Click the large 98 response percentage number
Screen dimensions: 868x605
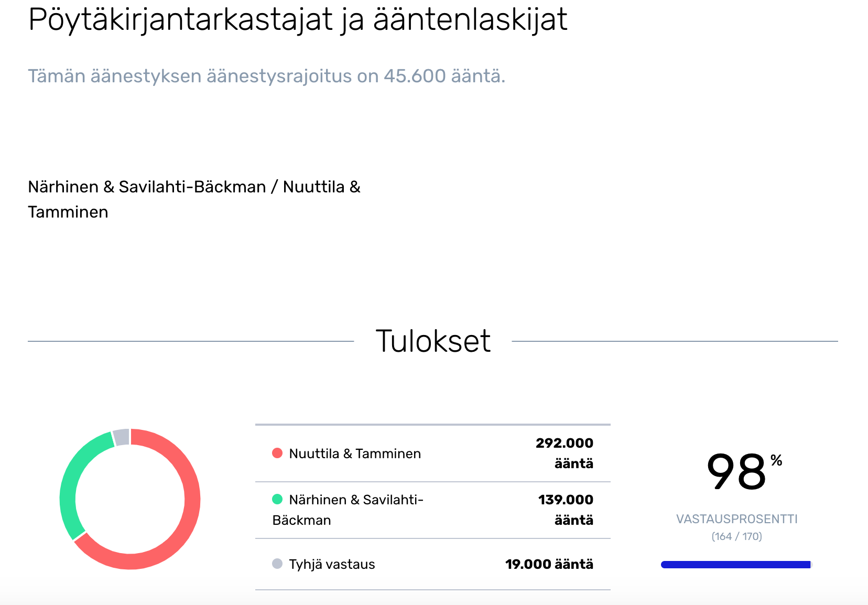[736, 473]
